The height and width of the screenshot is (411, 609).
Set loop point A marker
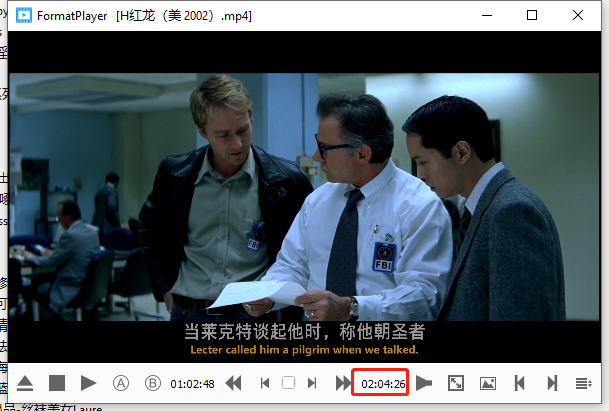point(121,383)
